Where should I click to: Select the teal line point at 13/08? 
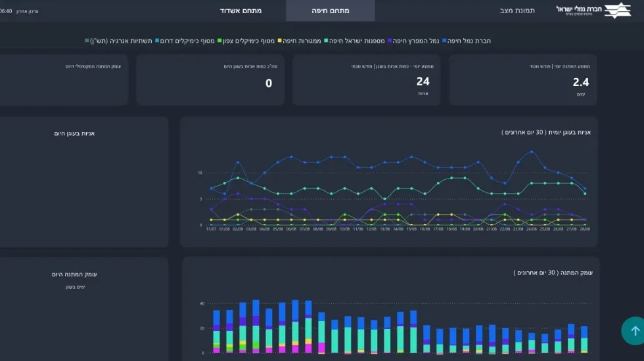click(x=385, y=199)
